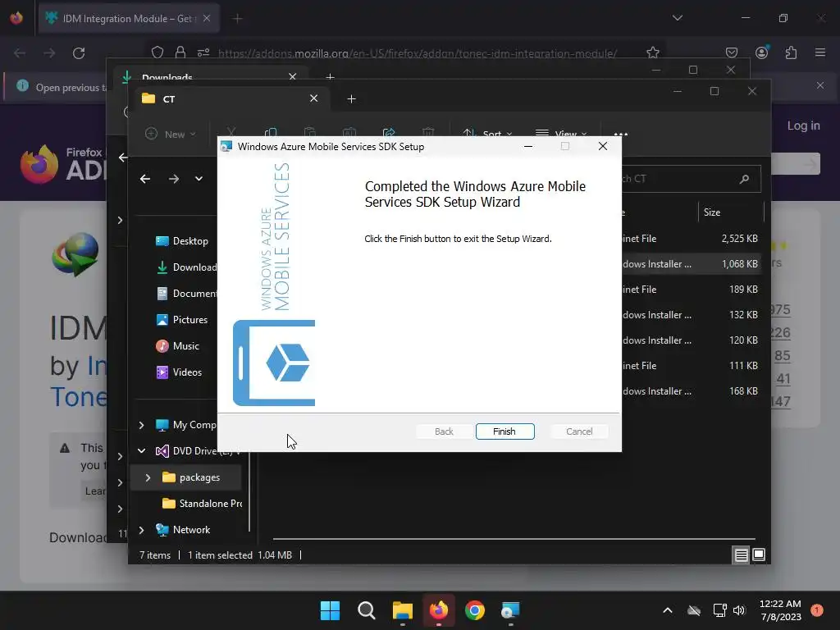Open the See more ellipsis menu in Explorer
840x630 pixels.
coord(621,134)
